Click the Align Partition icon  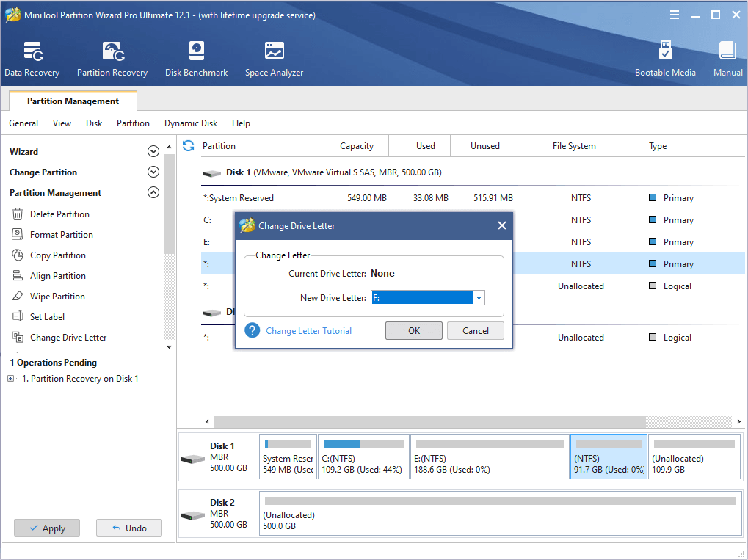[18, 276]
